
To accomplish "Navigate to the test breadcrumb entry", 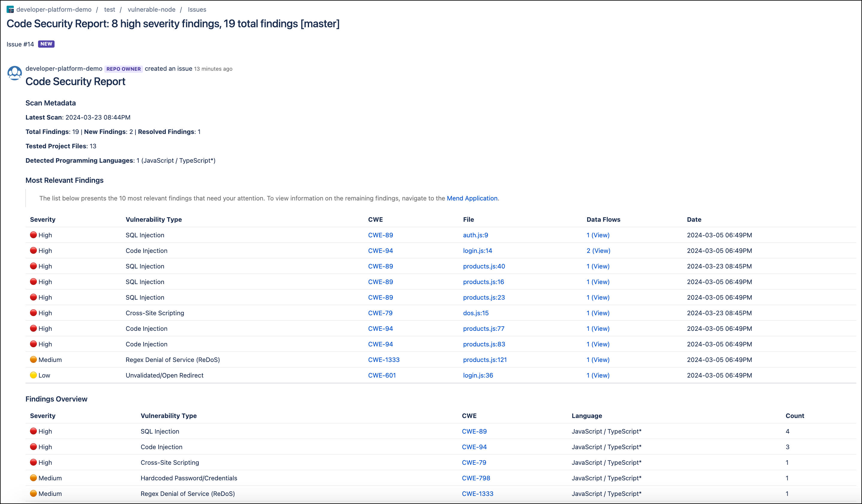I will [x=109, y=10].
